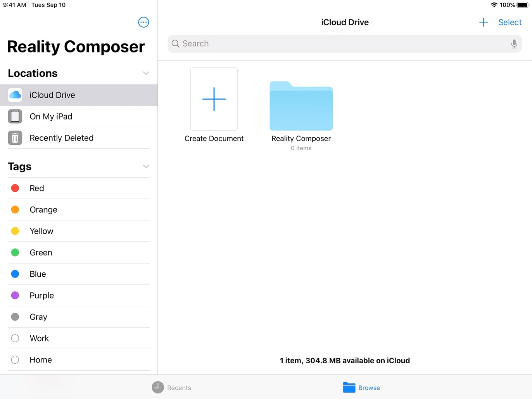Tap the battery status icon

523,5
